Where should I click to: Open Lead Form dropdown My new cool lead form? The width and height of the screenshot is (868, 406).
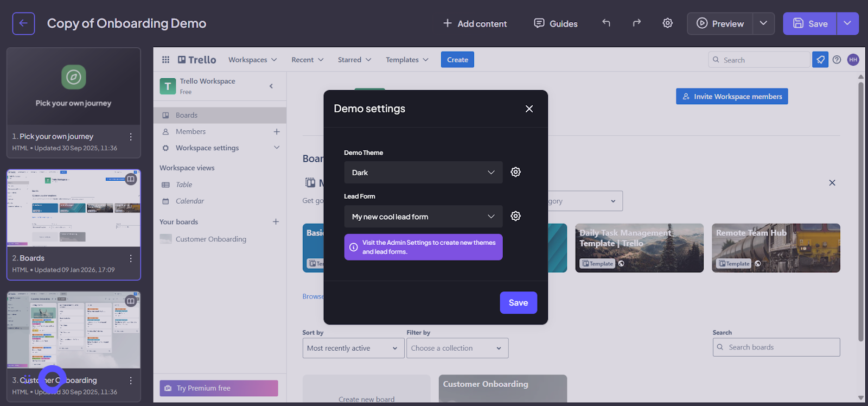click(423, 217)
